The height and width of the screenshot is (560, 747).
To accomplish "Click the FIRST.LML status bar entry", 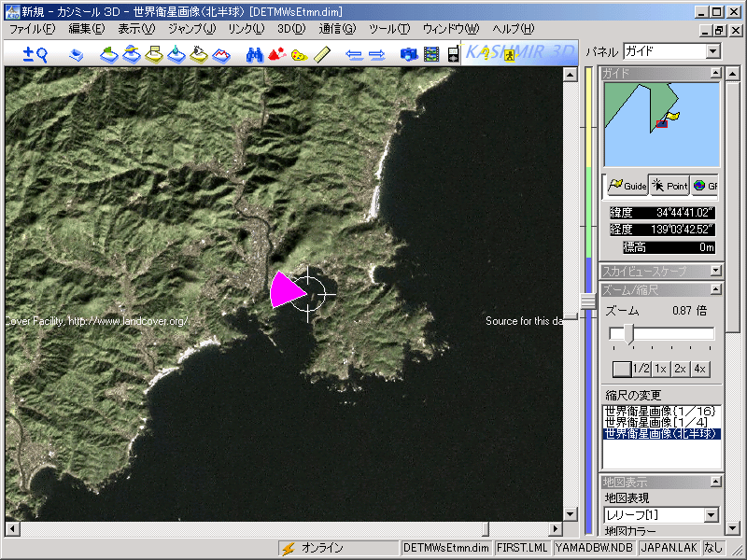I will (522, 548).
